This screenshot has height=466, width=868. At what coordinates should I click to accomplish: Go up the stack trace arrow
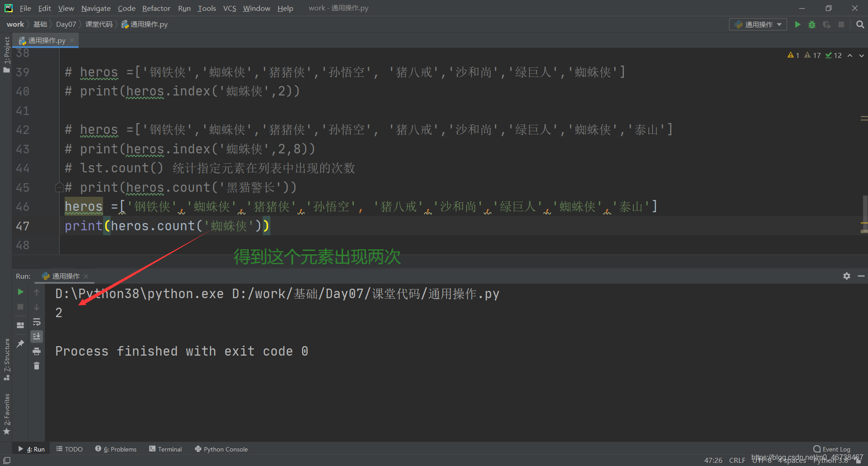pos(37,292)
